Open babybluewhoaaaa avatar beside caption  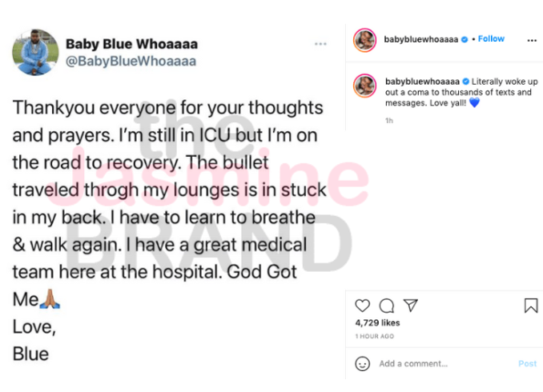(x=365, y=86)
